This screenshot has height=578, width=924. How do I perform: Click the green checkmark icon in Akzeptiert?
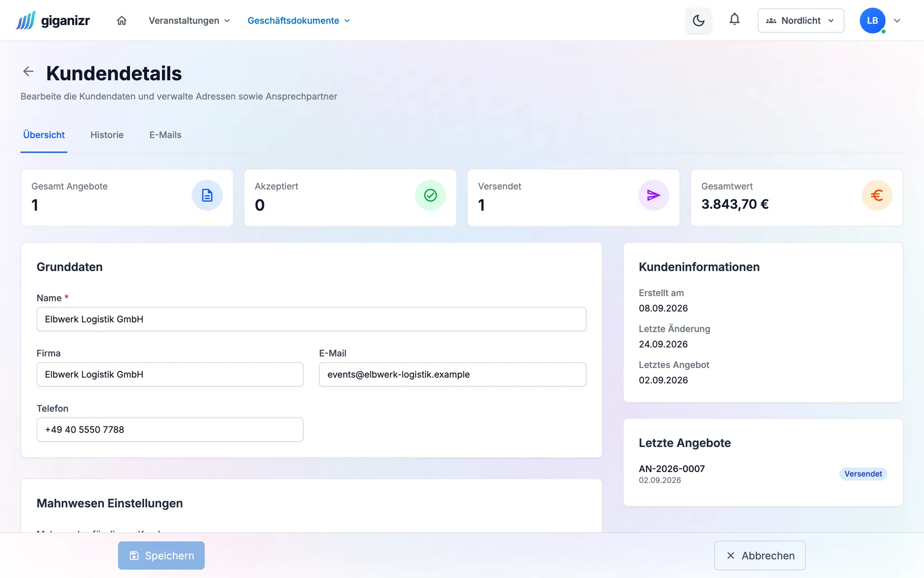pos(430,195)
